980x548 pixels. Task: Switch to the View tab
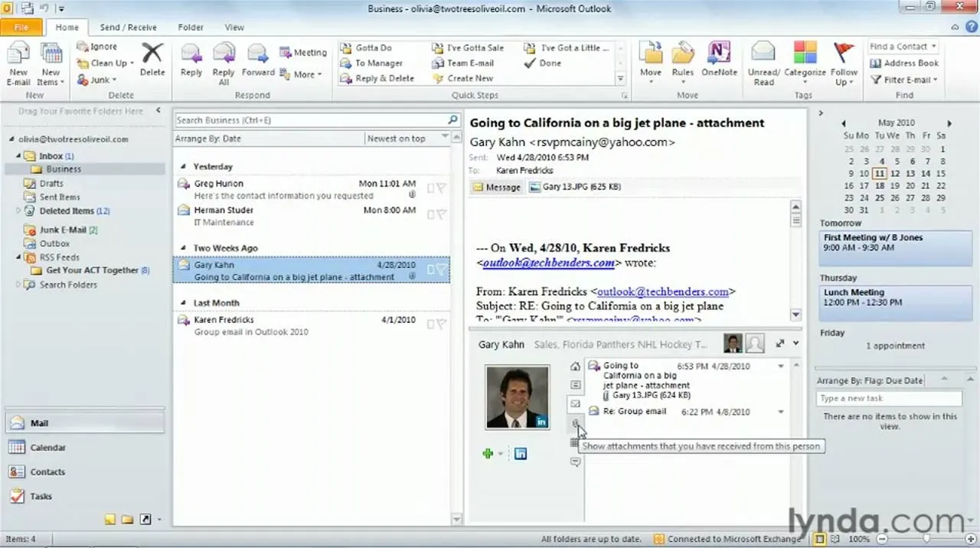coord(234,28)
